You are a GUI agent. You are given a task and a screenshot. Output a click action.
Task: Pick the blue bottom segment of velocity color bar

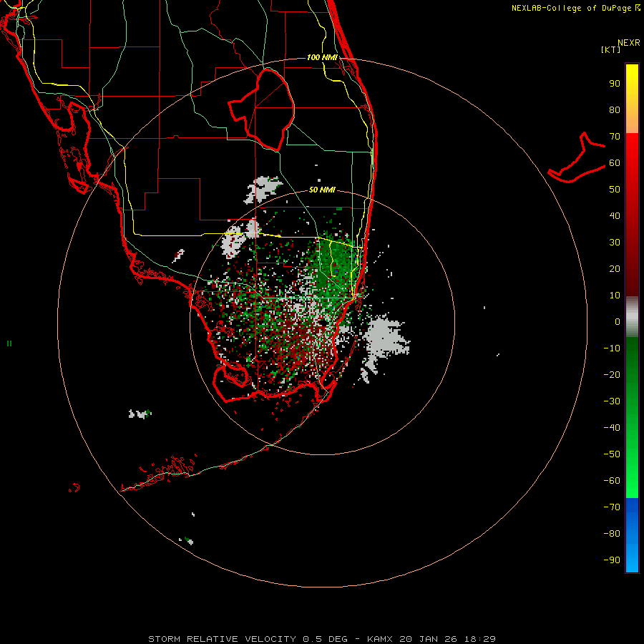pos(632,535)
